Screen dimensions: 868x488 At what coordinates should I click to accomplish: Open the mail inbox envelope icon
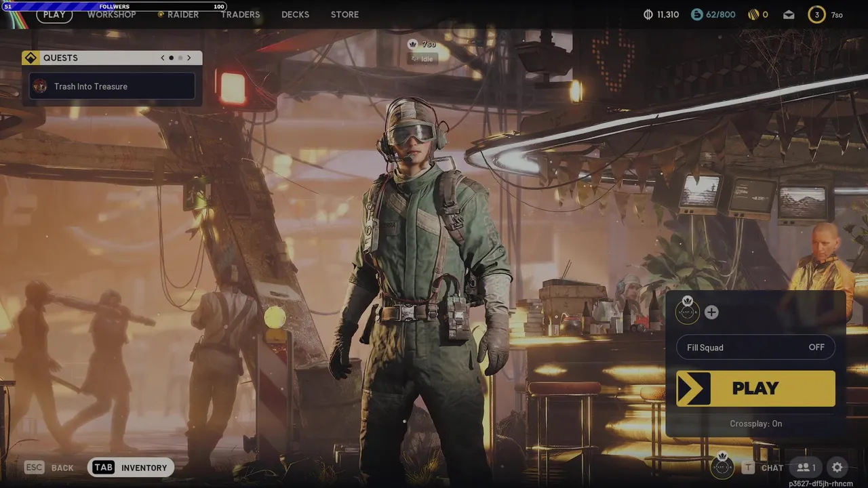(789, 14)
